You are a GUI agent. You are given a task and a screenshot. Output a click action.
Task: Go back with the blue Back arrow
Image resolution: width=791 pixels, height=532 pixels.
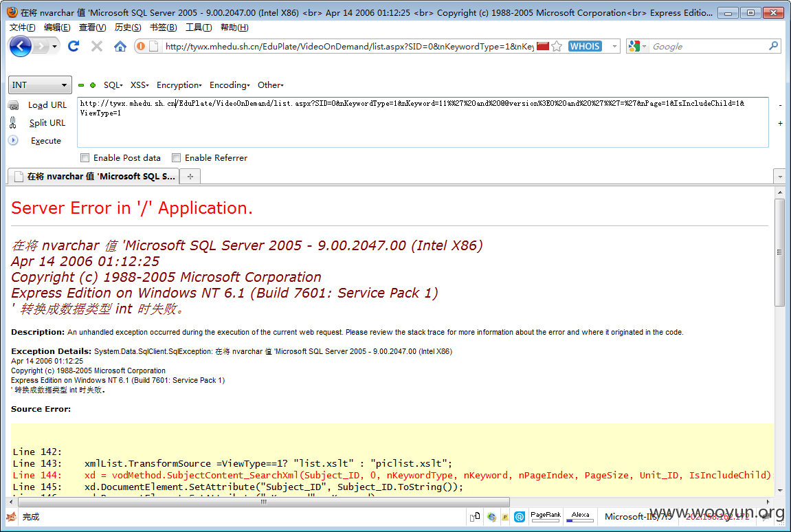tap(20, 47)
